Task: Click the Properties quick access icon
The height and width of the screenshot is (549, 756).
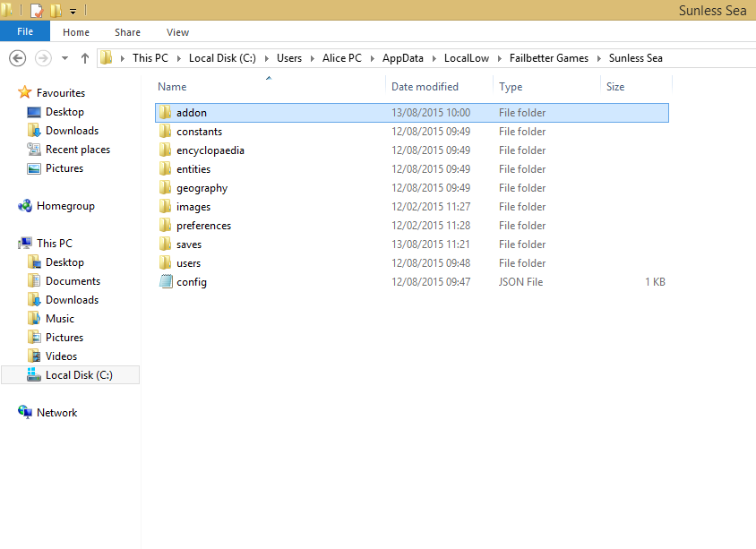Action: pos(37,10)
